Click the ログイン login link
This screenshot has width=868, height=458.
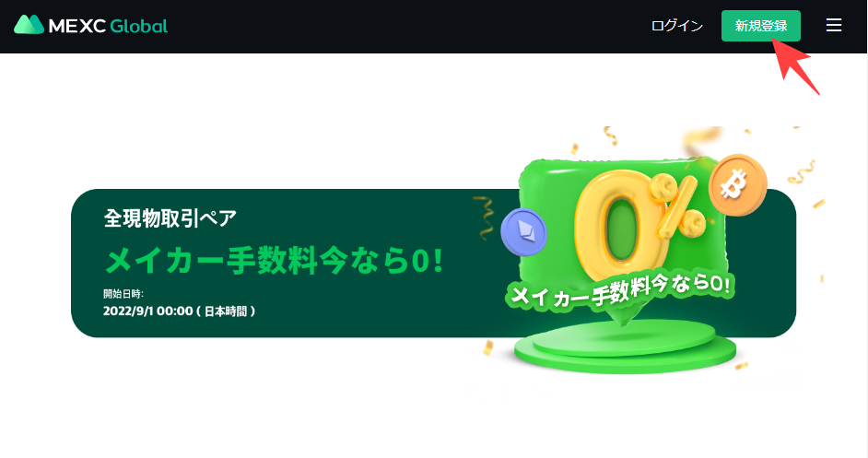[676, 26]
